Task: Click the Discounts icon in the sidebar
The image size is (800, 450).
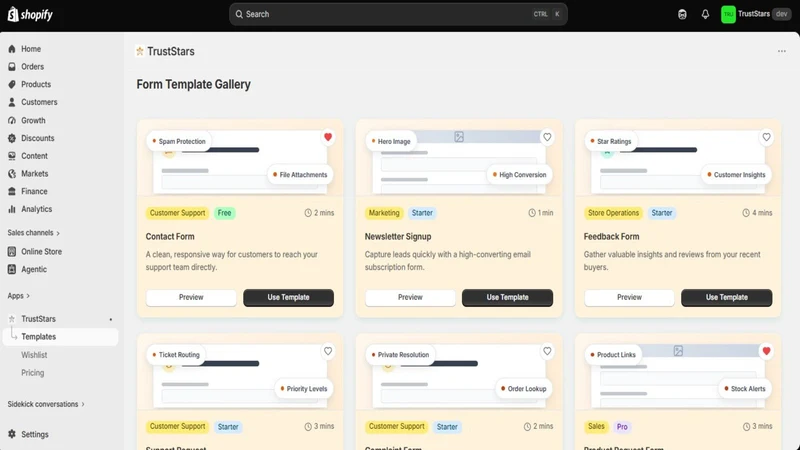Action: tap(12, 138)
